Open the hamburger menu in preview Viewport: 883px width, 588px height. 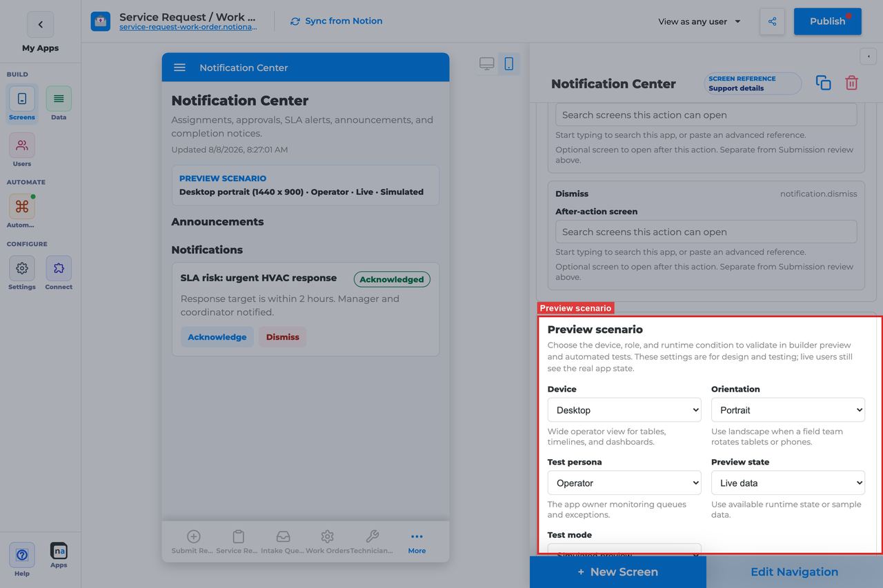pyautogui.click(x=179, y=68)
